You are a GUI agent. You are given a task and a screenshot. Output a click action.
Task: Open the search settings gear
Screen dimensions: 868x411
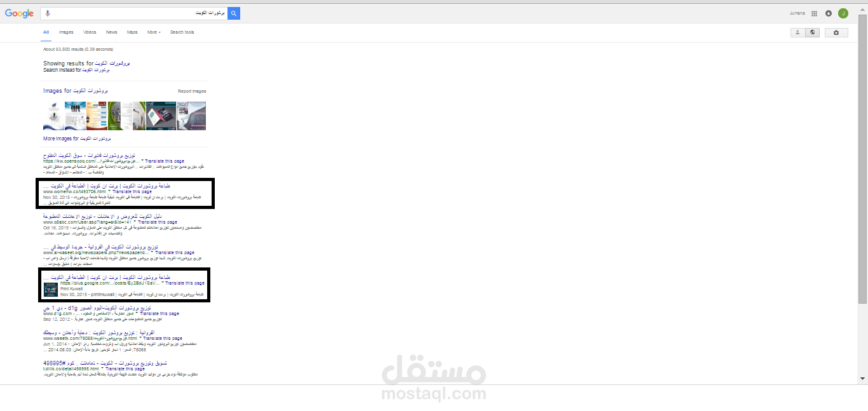point(836,32)
